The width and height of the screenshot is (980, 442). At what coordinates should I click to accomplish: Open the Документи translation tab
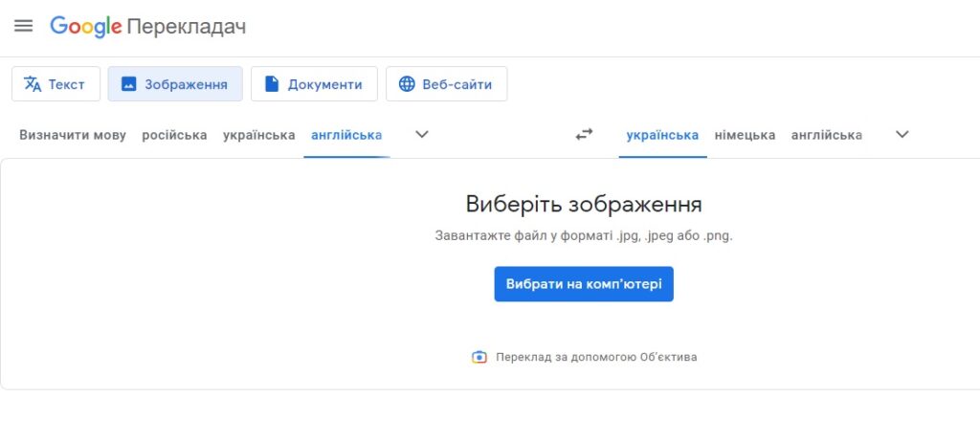(x=314, y=84)
